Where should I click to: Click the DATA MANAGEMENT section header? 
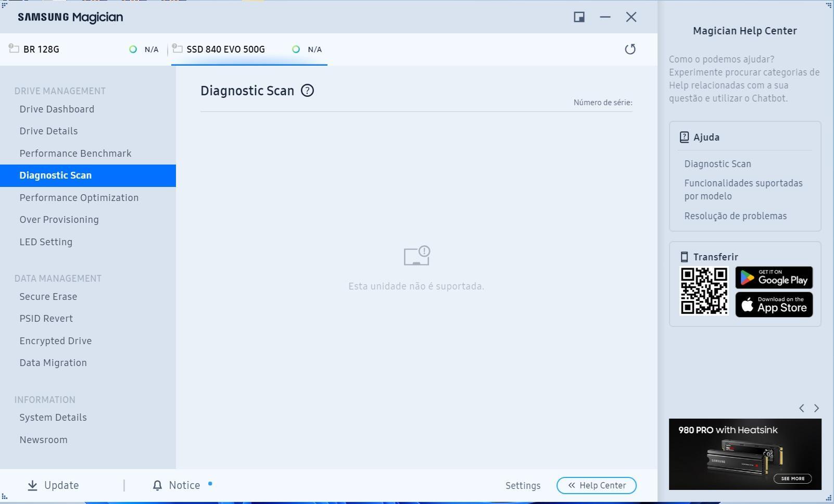pyautogui.click(x=58, y=279)
